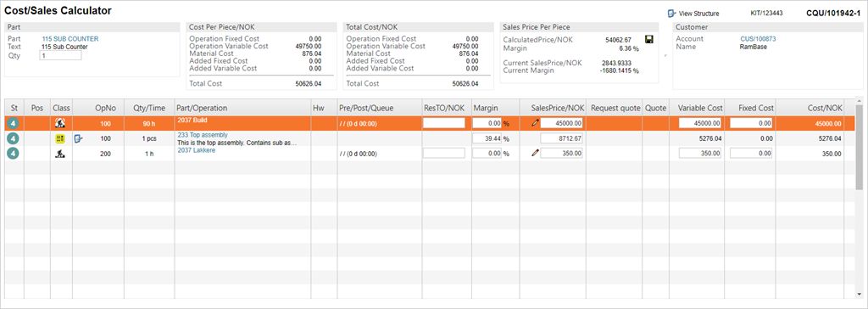Edit the margin field on Lakkere row
This screenshot has width=868, height=309.
pos(487,154)
